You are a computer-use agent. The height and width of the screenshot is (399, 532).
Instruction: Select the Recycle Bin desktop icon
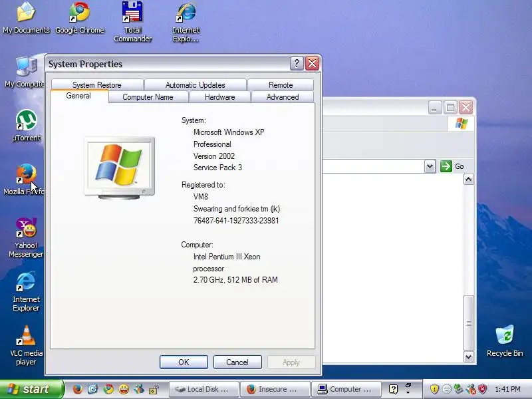pos(505,340)
